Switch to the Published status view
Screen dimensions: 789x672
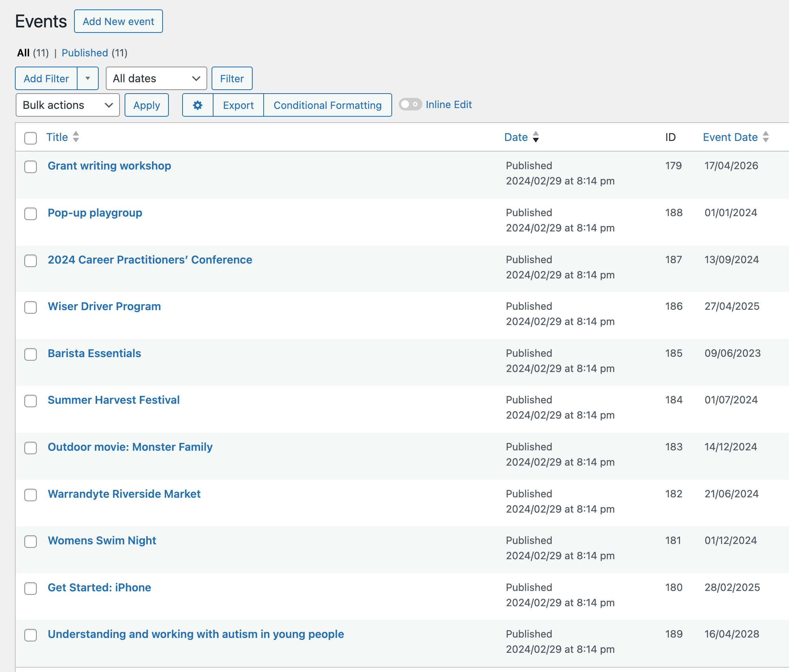pyautogui.click(x=85, y=53)
